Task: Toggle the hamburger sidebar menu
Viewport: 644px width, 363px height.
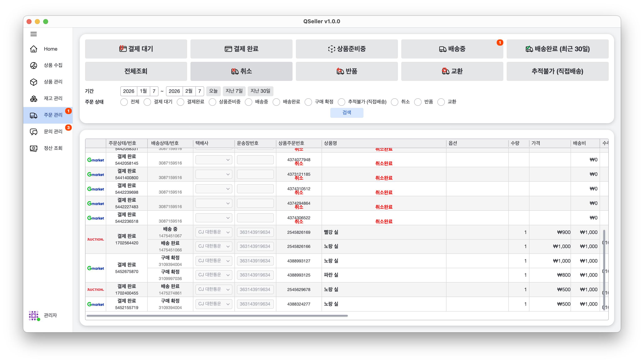Action: click(33, 34)
